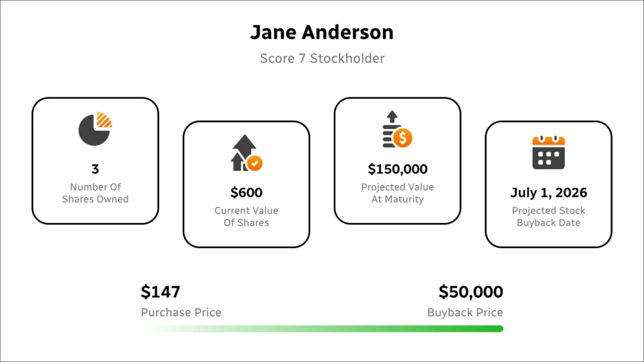644x362 pixels.
Task: Click the Projected Value At Maturity label
Action: (397, 193)
